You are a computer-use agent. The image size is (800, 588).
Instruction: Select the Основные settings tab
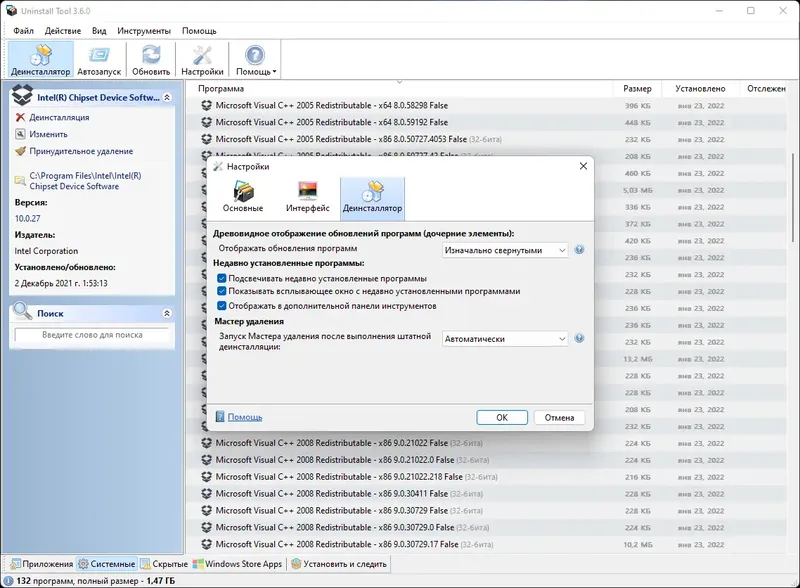tap(243, 198)
